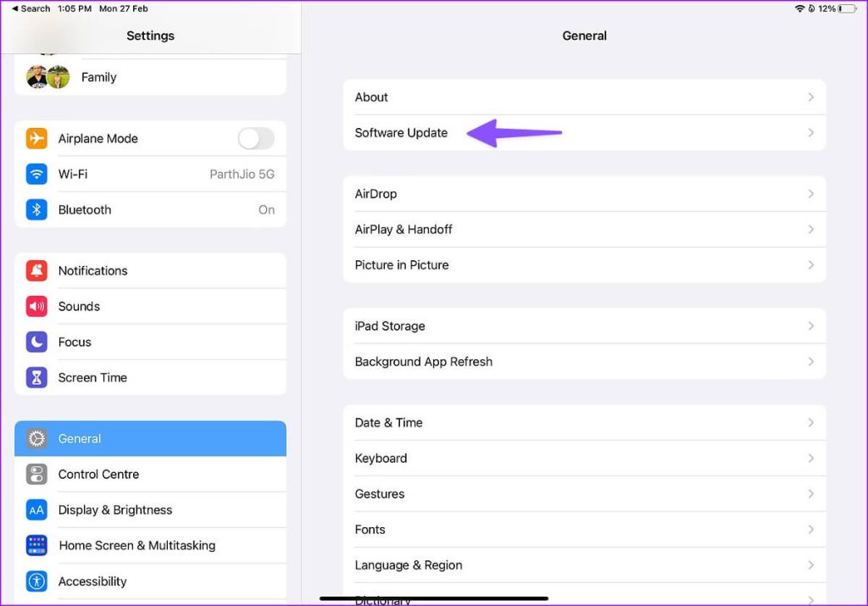Click the Wi-Fi icon in Settings sidebar
Viewport: 868px width, 606px height.
pyautogui.click(x=36, y=174)
